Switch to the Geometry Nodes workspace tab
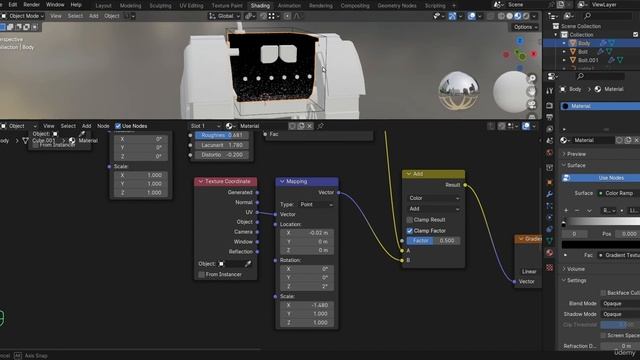The width and height of the screenshot is (640, 360). [x=397, y=6]
